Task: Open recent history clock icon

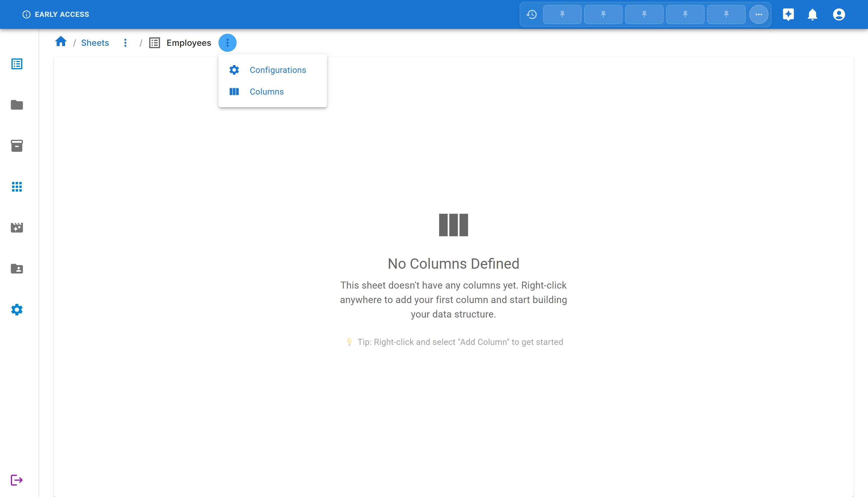Action: (x=532, y=14)
